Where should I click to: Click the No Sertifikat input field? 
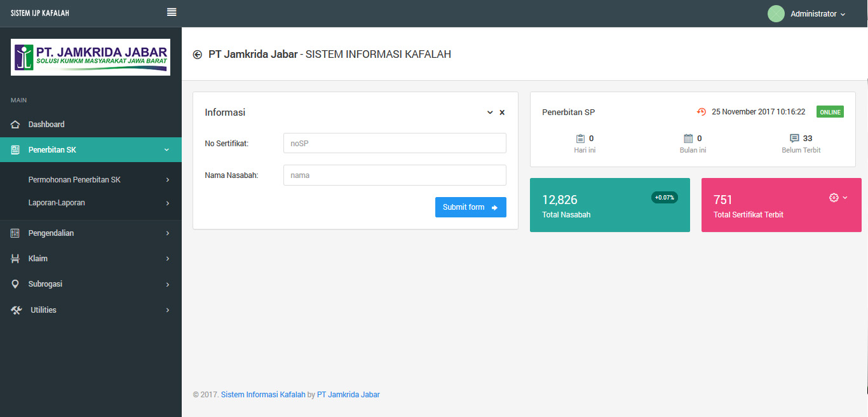395,144
